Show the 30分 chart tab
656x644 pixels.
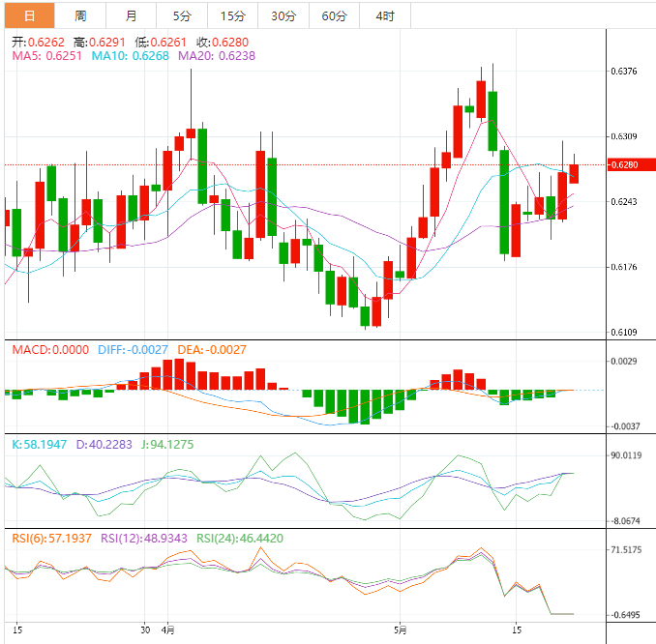(283, 16)
